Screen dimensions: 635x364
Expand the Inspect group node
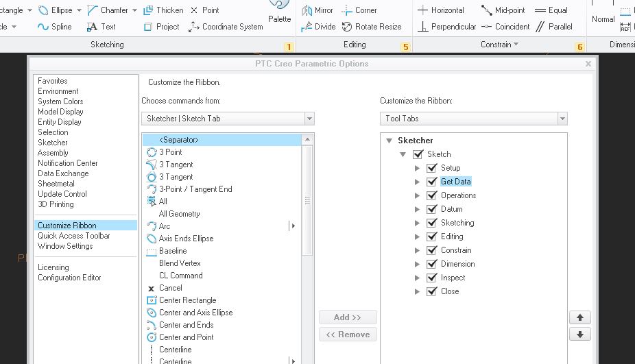tap(417, 278)
